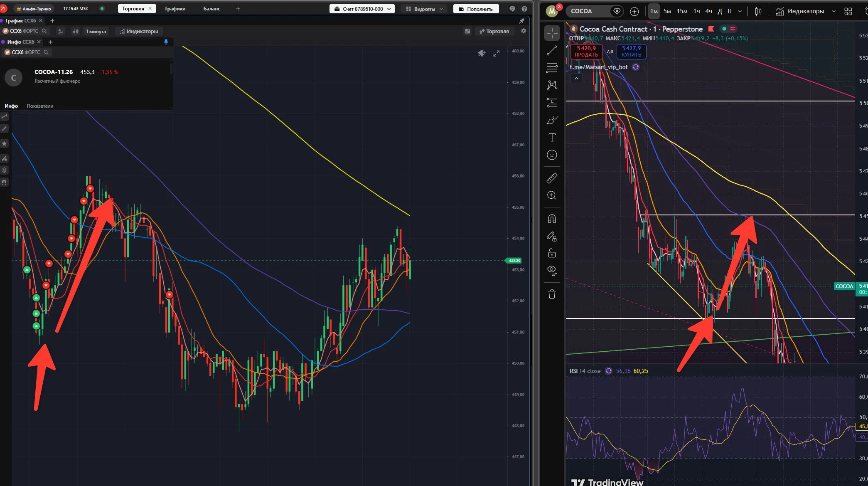The height and width of the screenshot is (486, 868).
Task: Open the Счет 8789510-000 account dropdown
Action: pyautogui.click(x=362, y=9)
